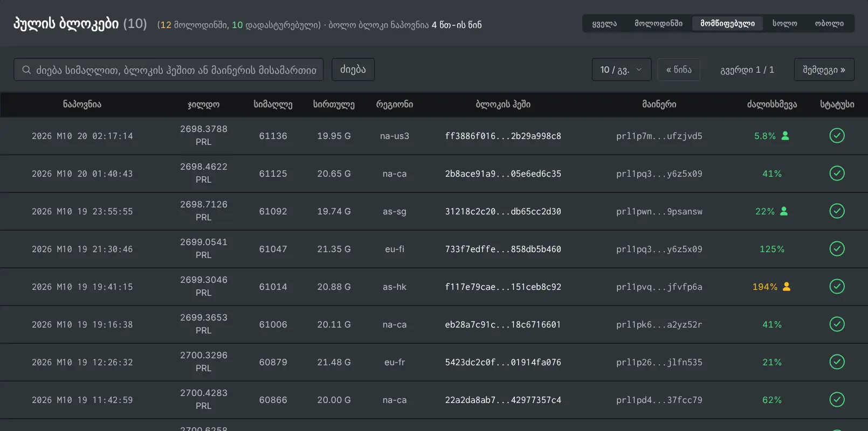Focus the block search input field
The height and width of the screenshot is (431, 868).
[169, 69]
